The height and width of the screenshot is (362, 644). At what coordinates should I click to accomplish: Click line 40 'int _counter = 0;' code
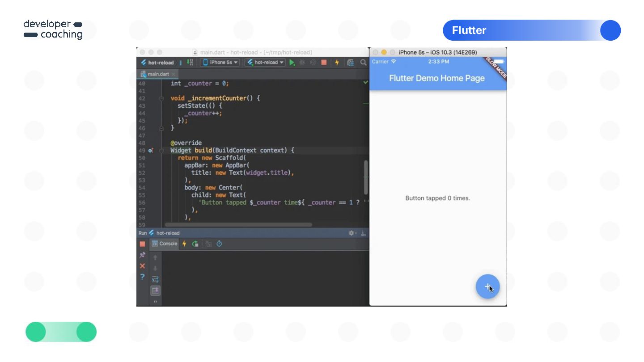tap(200, 84)
